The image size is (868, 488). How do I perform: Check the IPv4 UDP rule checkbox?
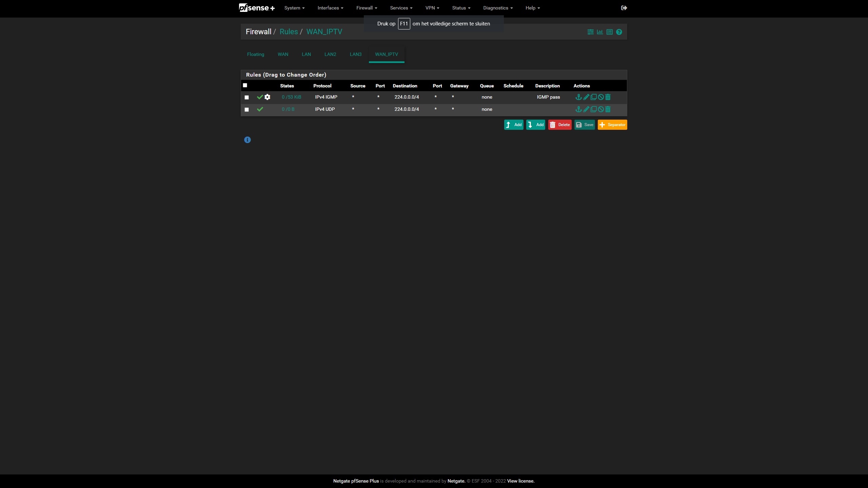point(246,110)
